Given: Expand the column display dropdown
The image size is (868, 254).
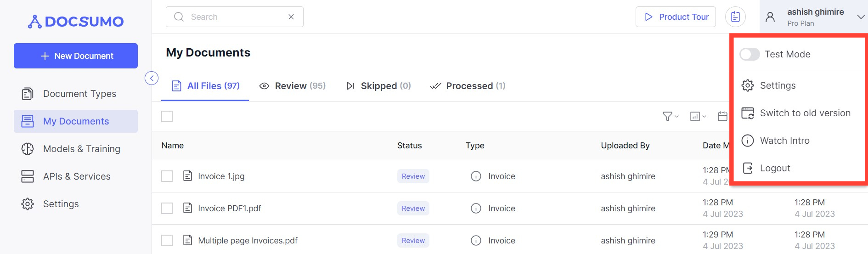Looking at the screenshot, I should tap(698, 117).
